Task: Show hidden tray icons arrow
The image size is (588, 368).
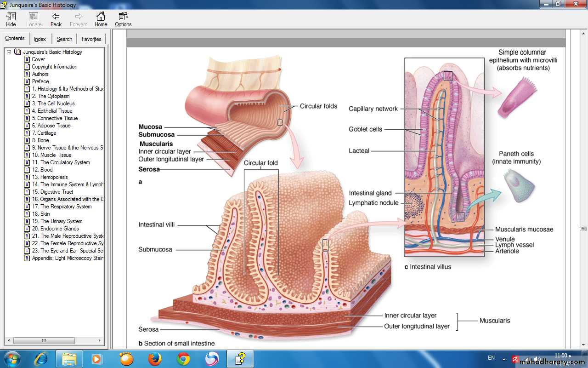Action: click(504, 358)
